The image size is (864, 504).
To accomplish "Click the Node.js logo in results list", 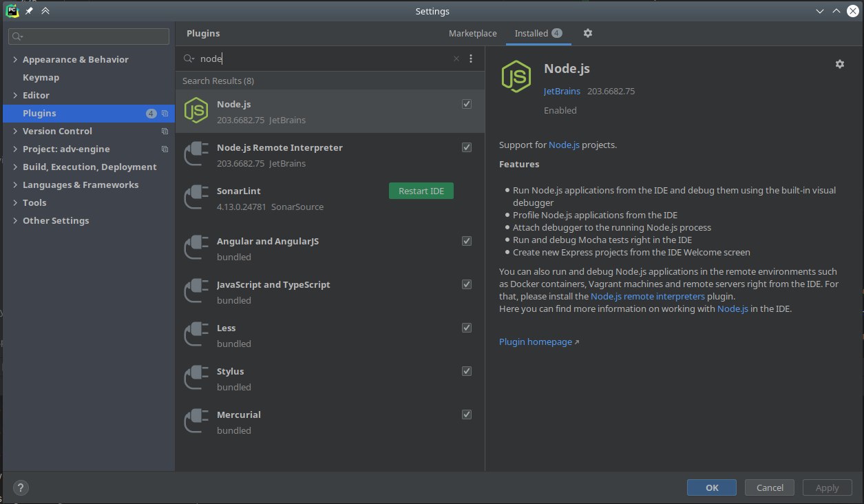I will 196,111.
